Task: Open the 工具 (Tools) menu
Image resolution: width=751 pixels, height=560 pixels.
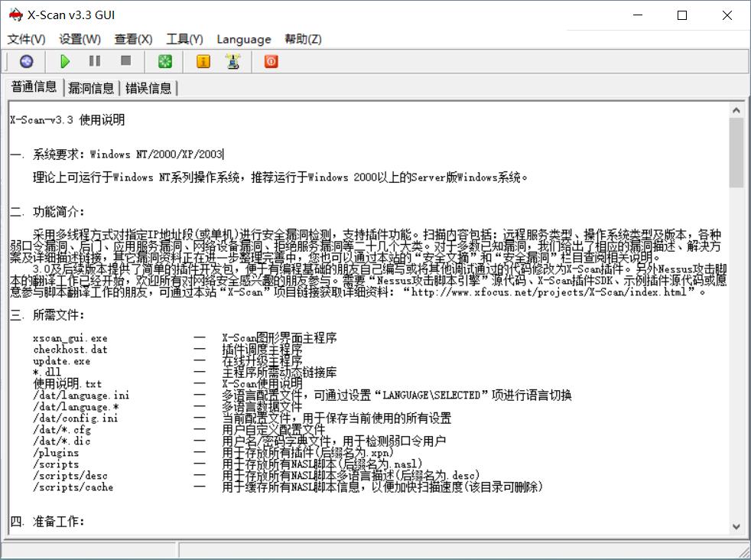Action: coord(184,39)
